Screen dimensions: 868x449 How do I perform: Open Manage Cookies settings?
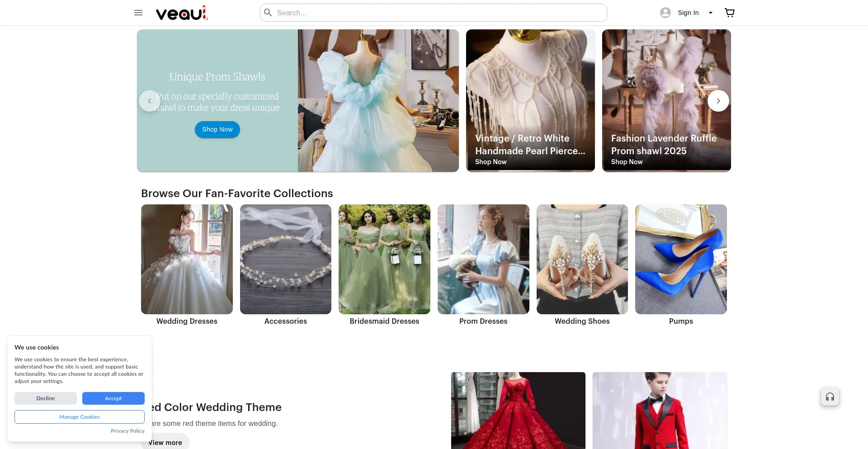pyautogui.click(x=80, y=417)
